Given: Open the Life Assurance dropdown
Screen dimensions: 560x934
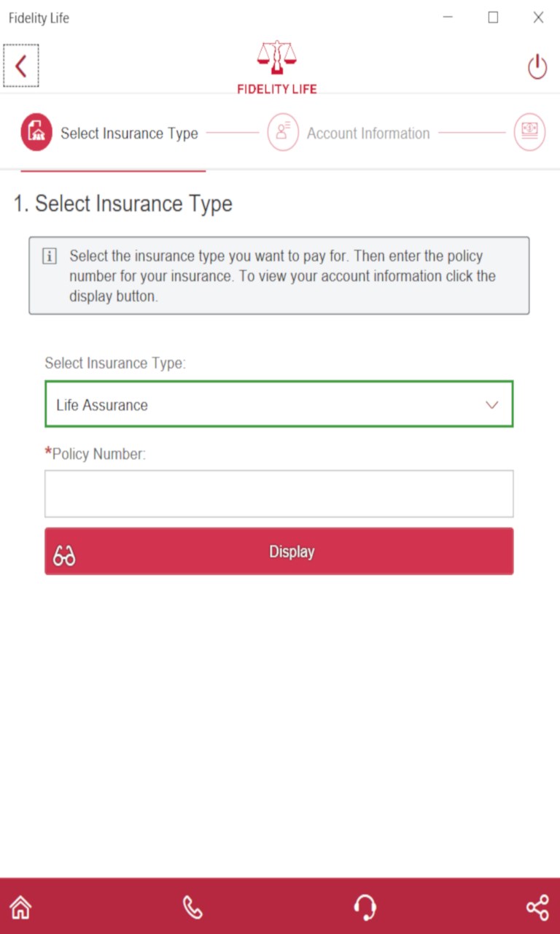Looking at the screenshot, I should pyautogui.click(x=279, y=404).
